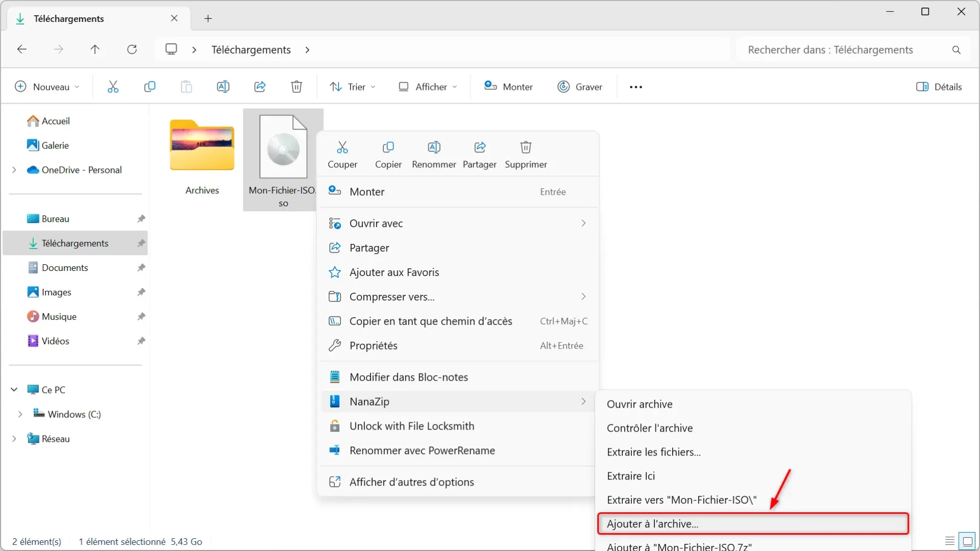
Task: Select Ouvrir archive in NanaZip submenu
Action: [753, 405]
